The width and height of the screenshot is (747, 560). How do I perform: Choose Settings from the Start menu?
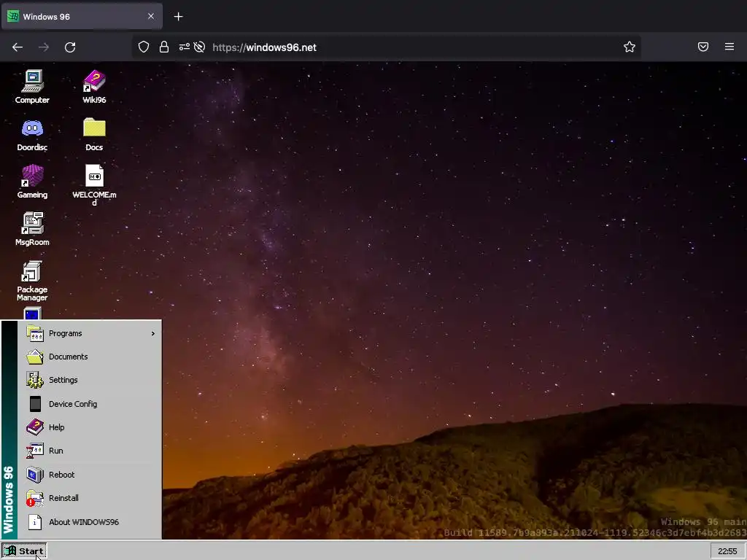pyautogui.click(x=90, y=380)
